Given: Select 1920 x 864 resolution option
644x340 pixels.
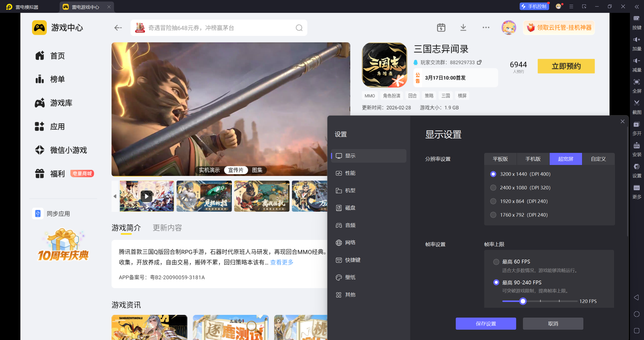Looking at the screenshot, I should pos(493,201).
